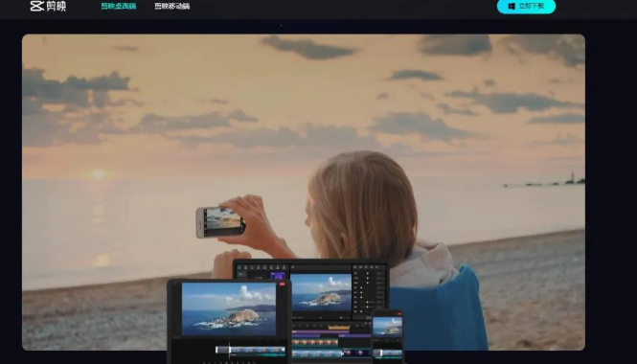The width and height of the screenshot is (637, 364).
Task: Select the orange clip on the laptop timeline
Action: [339, 328]
